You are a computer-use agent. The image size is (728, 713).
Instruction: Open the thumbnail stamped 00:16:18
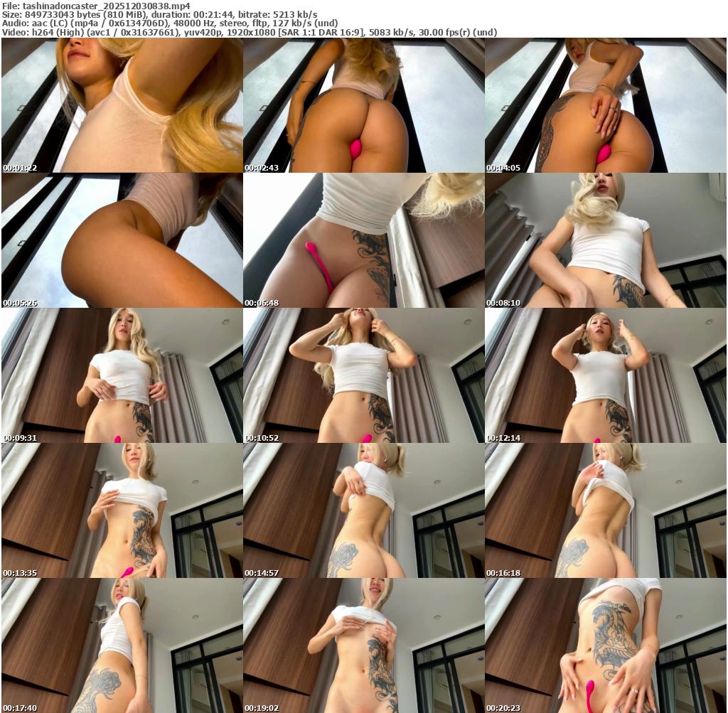(x=606, y=510)
